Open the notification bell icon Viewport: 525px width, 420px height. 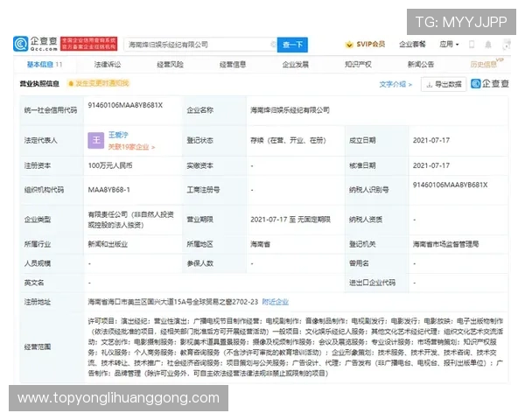[488, 45]
